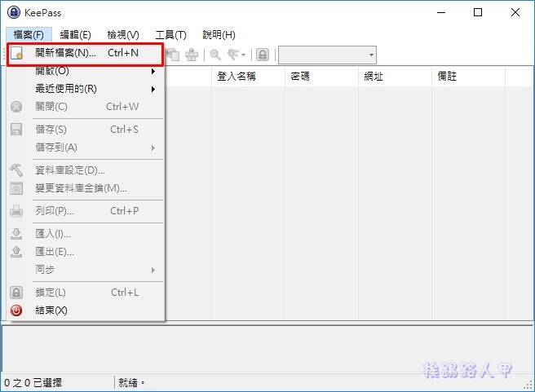Click the 關閉(C) menu entry
The image size is (535, 392).
[x=86, y=107]
